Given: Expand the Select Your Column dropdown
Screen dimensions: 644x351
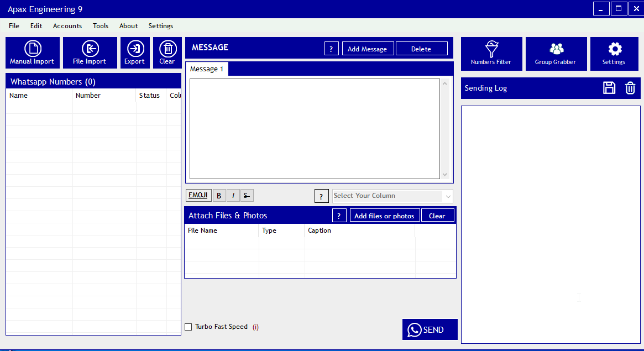Looking at the screenshot, I should tap(447, 196).
